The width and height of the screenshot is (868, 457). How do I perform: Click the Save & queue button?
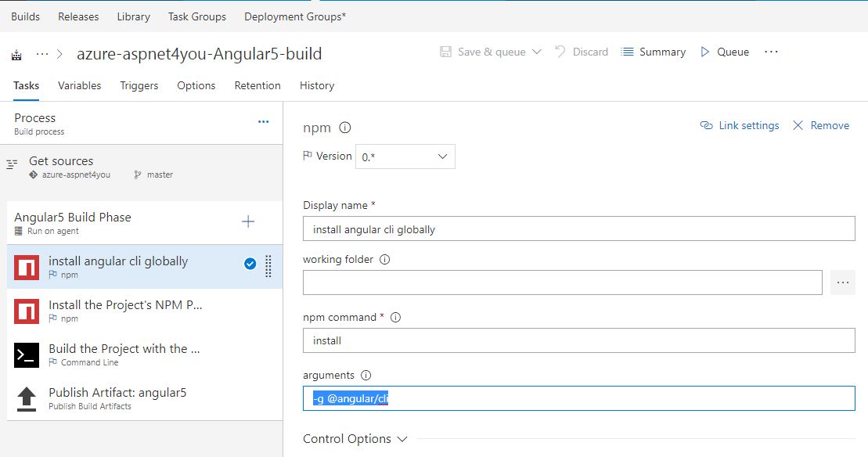coord(492,52)
